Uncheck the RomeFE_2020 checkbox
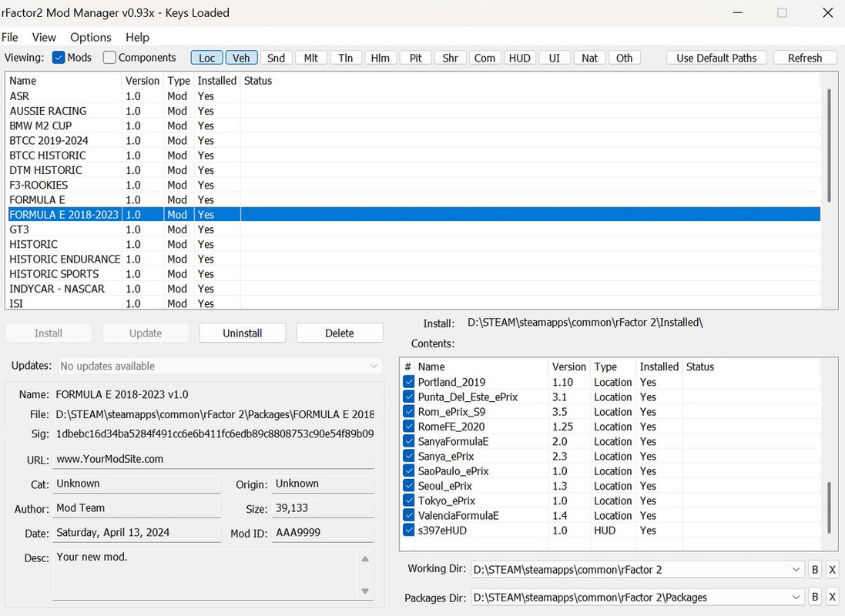845x616 pixels. [x=408, y=427]
